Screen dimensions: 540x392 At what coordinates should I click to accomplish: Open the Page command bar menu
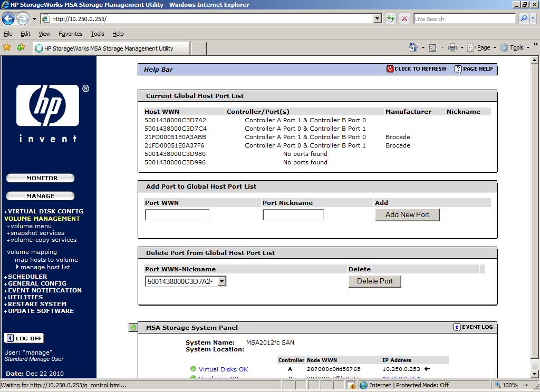point(481,47)
